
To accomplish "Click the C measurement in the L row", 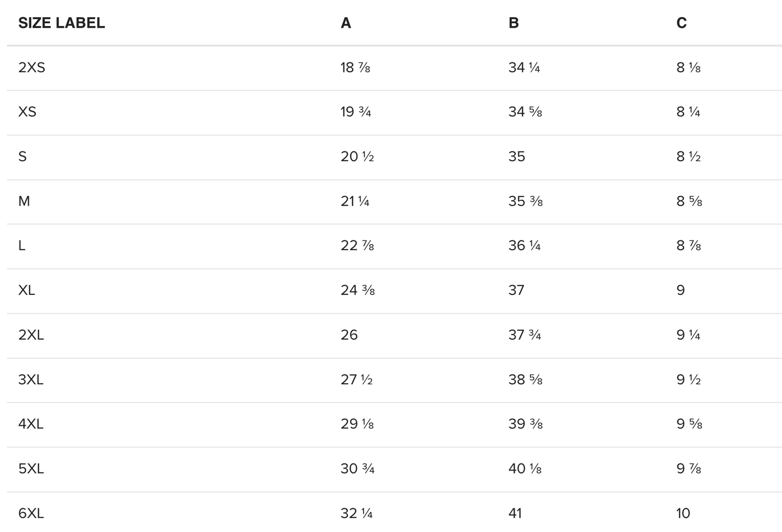I will (688, 246).
